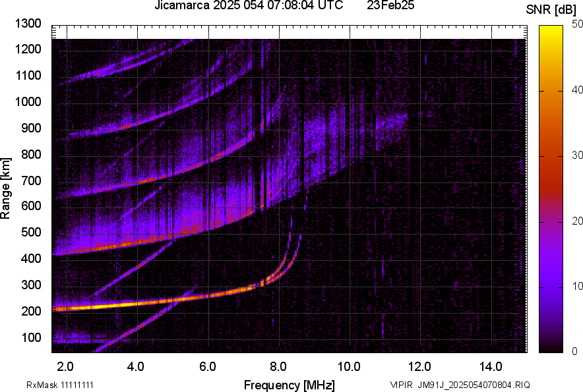
Task: Click the Frequency [MHz] axis label
Action: coord(290,385)
